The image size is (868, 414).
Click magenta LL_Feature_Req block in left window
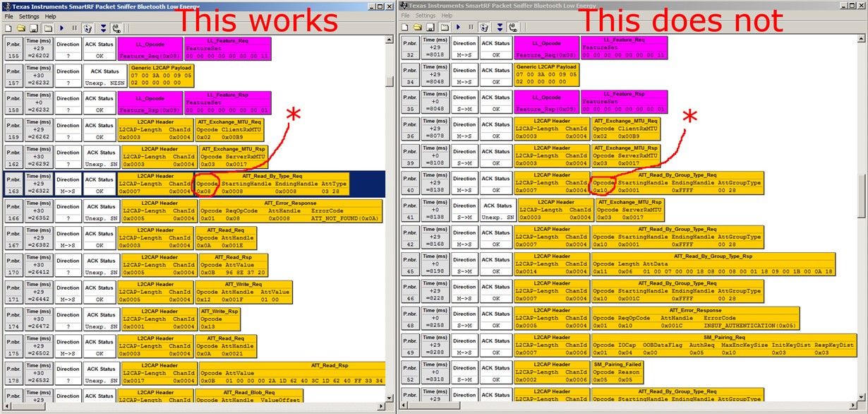(x=227, y=49)
